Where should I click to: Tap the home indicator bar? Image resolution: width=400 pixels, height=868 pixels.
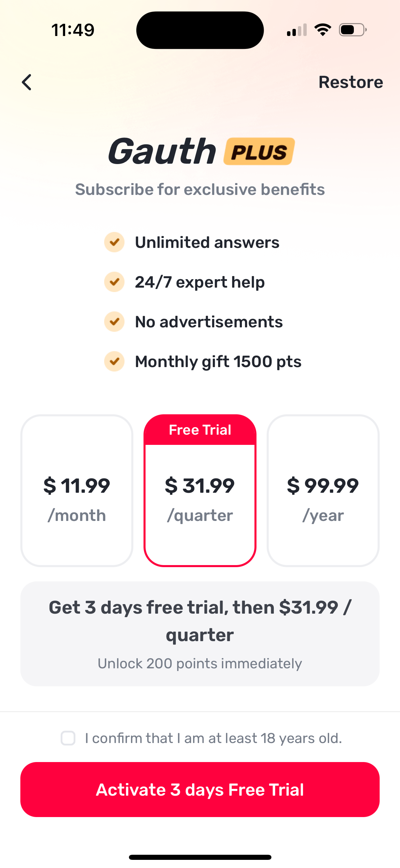[200, 857]
